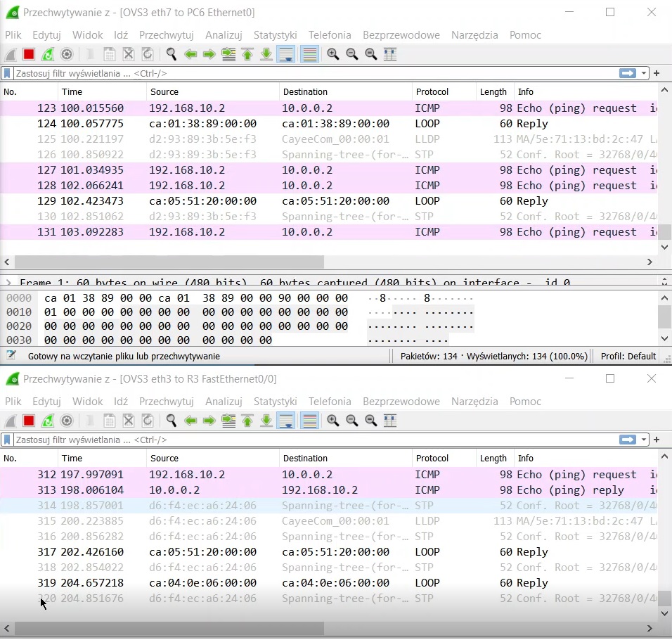Apply the display filter with the blue arrow button
This screenshot has height=640, width=672.
pos(626,72)
